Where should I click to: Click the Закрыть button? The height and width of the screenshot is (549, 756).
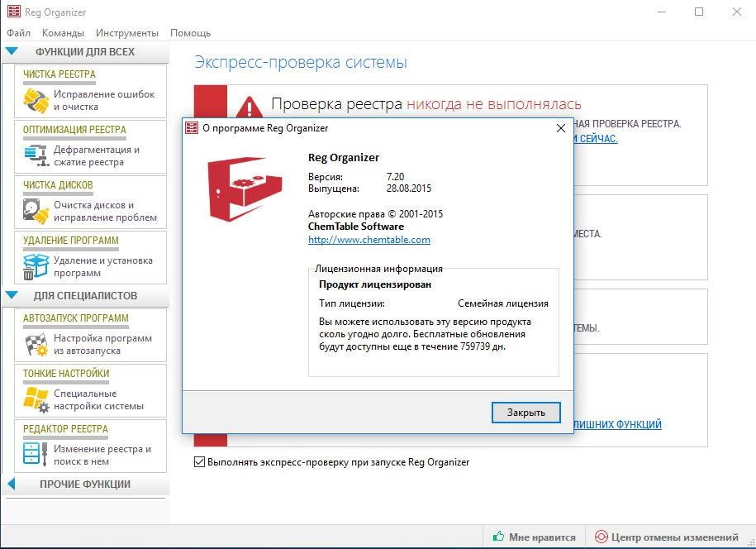[x=526, y=413]
